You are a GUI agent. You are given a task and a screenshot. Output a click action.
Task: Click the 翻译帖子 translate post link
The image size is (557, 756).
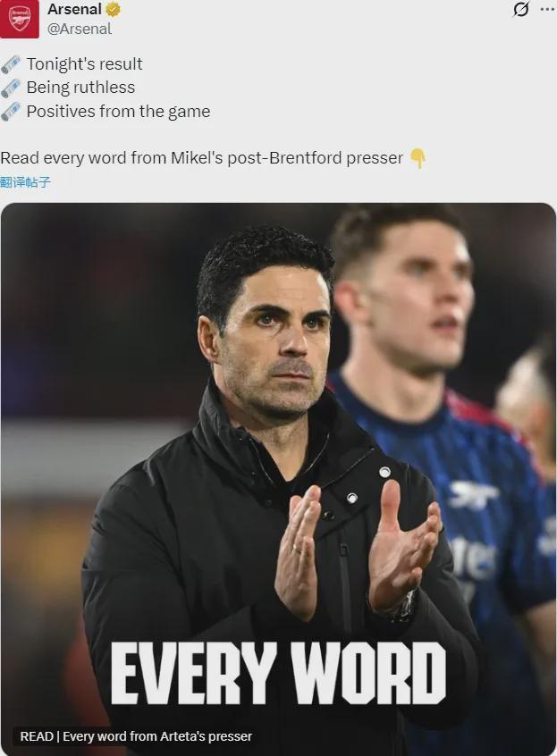(26, 182)
